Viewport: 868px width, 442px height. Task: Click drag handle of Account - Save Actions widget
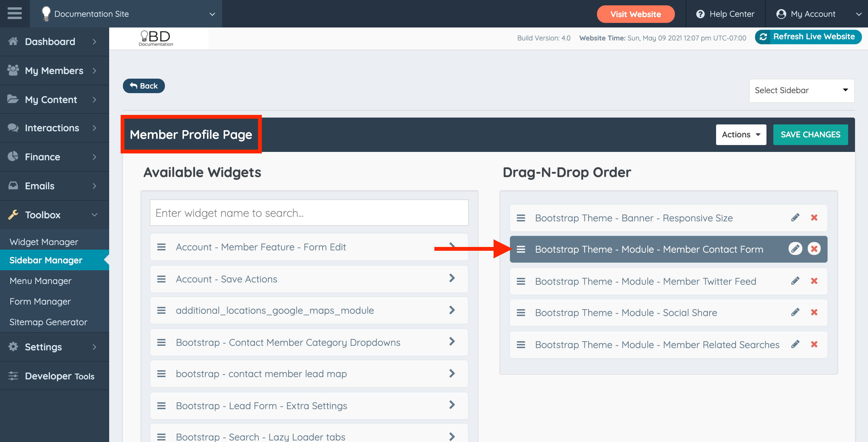pos(161,279)
